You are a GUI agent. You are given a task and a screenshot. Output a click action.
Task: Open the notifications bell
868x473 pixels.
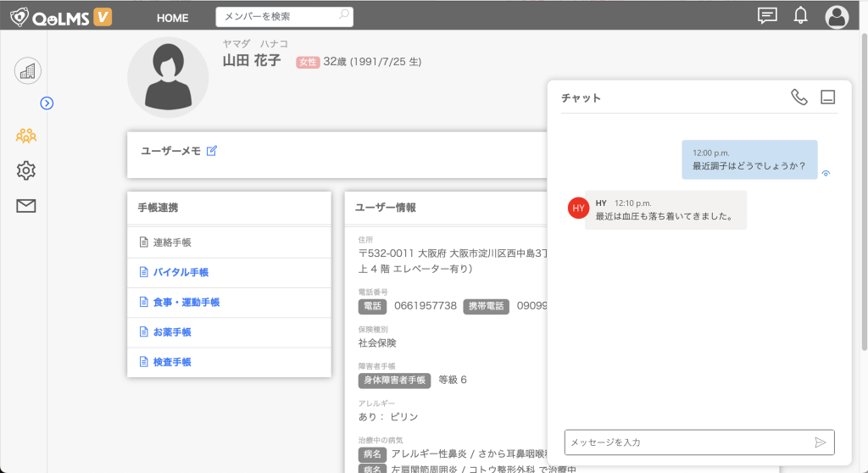click(800, 15)
